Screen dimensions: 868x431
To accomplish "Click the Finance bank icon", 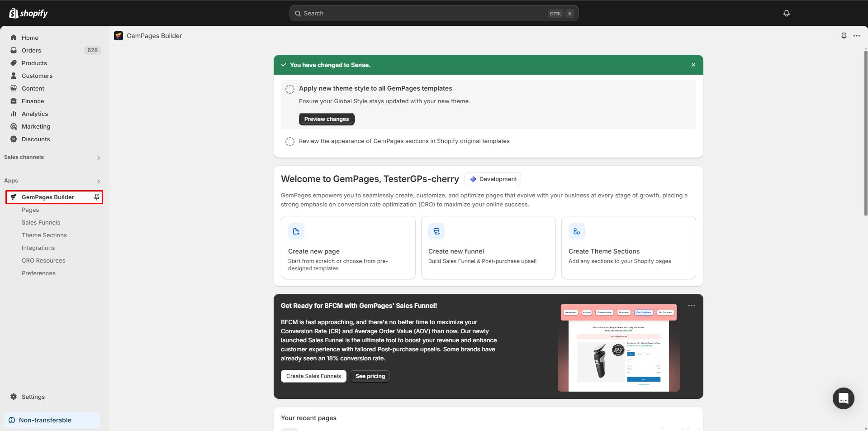I will [x=14, y=101].
